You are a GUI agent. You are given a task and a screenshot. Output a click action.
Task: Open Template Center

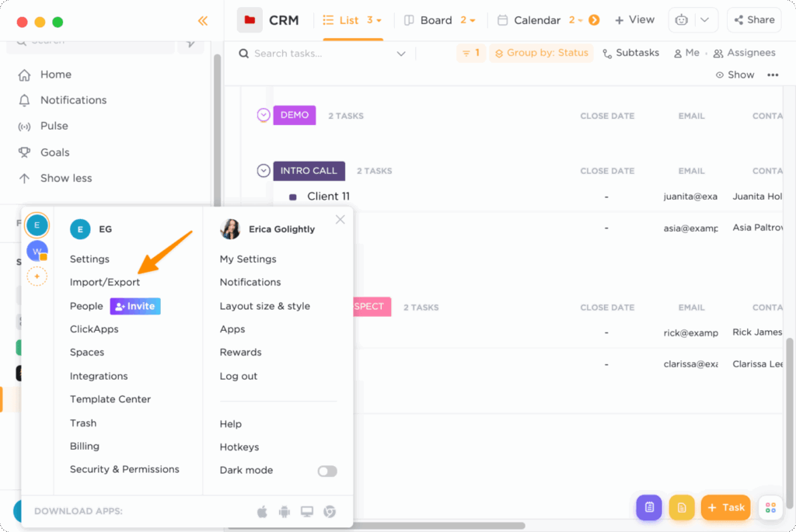tap(110, 399)
